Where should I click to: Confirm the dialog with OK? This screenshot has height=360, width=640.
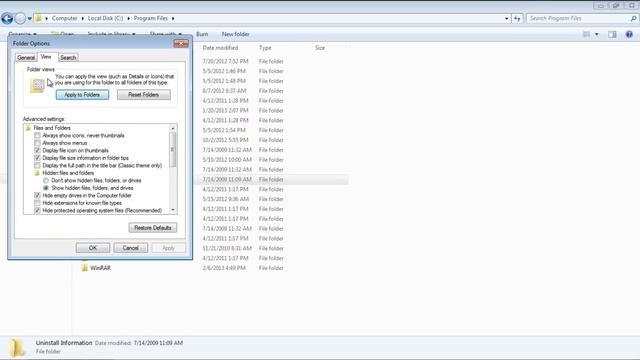[x=93, y=248]
